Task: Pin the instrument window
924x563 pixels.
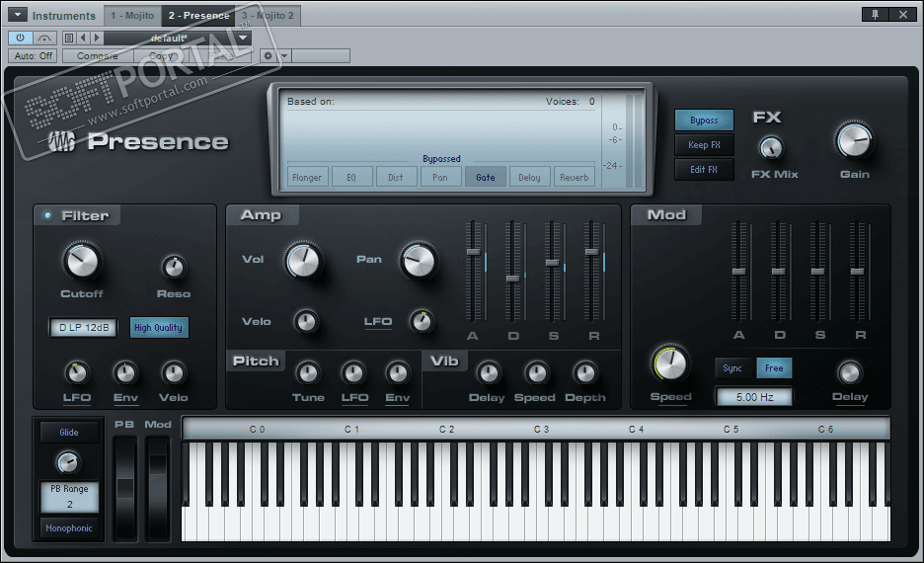Action: [x=875, y=15]
